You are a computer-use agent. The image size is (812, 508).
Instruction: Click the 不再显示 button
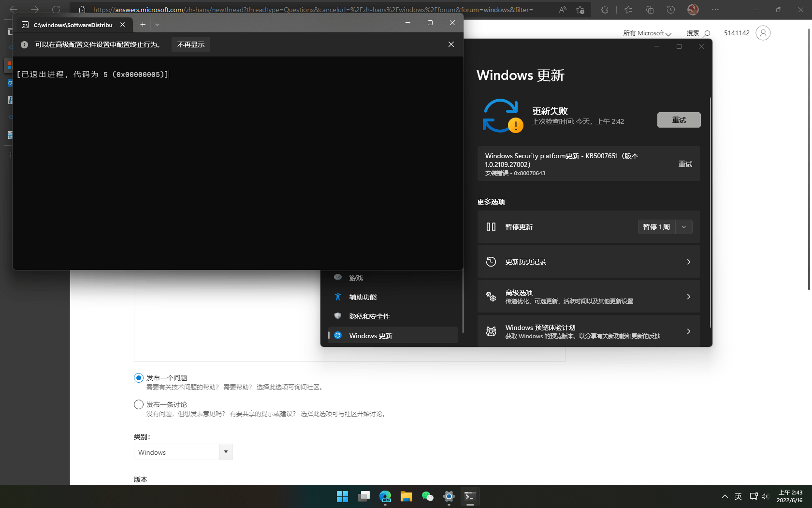191,45
